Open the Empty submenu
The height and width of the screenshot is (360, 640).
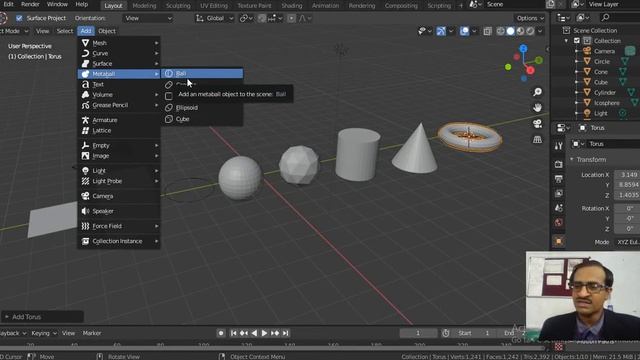pyautogui.click(x=119, y=146)
